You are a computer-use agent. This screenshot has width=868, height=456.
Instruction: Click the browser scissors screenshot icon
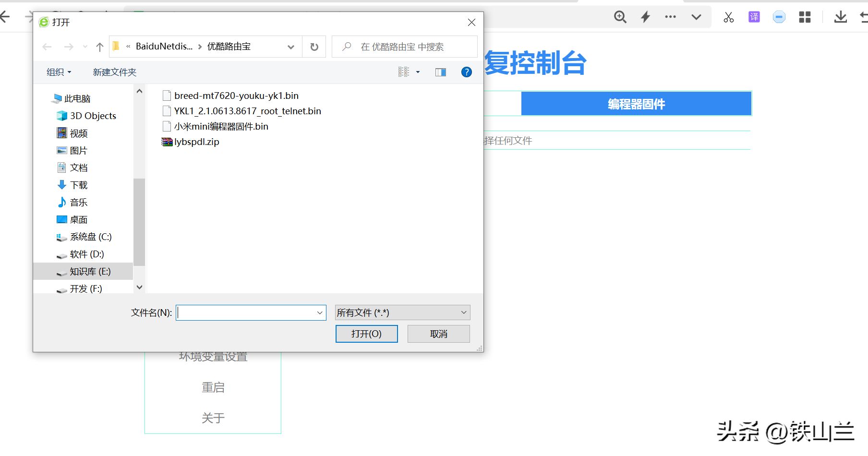(x=728, y=17)
